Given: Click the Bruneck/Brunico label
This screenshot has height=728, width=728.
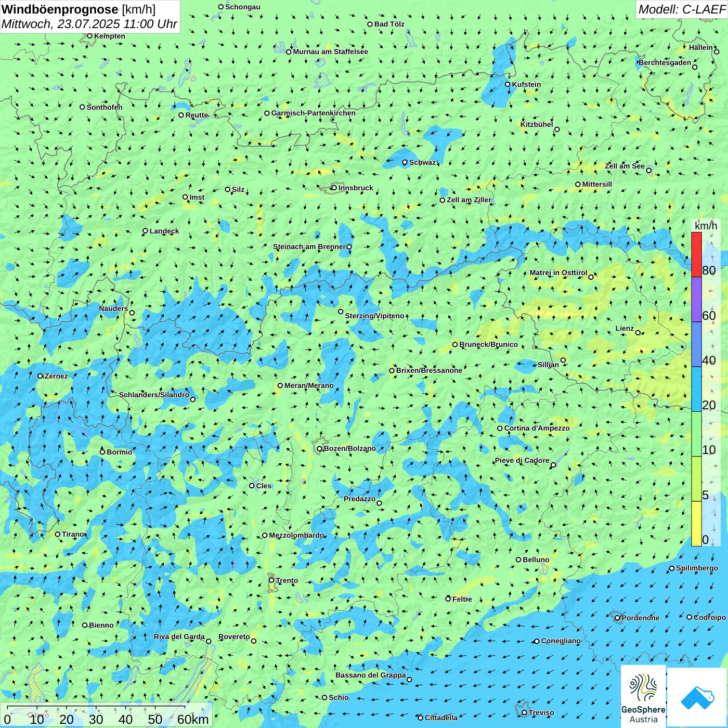Looking at the screenshot, I should coord(488,344).
